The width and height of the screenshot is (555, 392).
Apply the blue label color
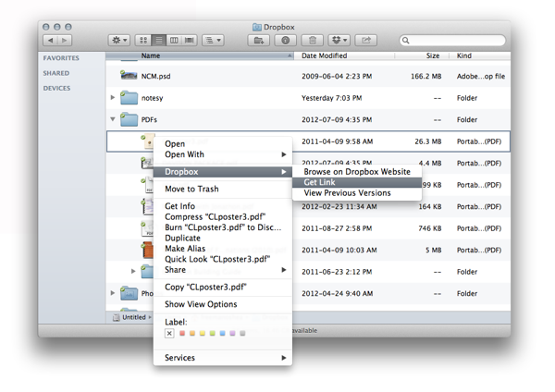(x=222, y=333)
